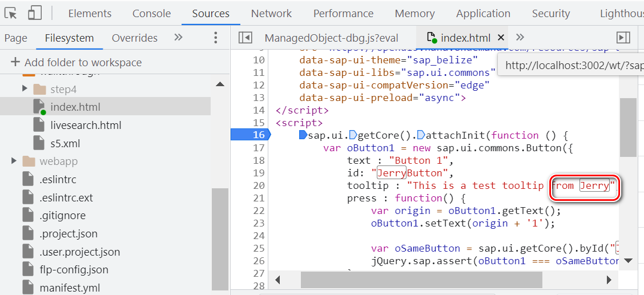644x295 pixels.
Task: Click the text "JerryButton" on line 19
Action: tap(412, 173)
